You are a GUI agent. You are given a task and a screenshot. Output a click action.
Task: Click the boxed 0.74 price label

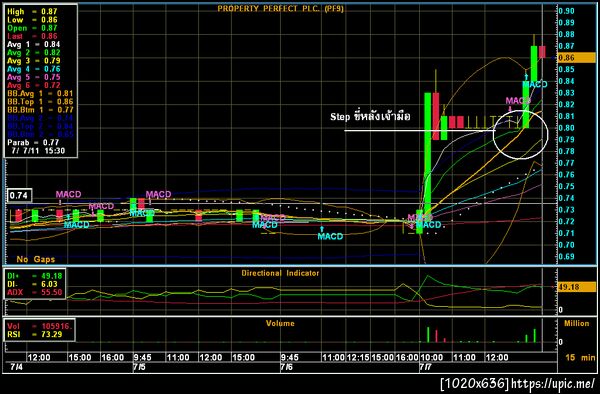click(19, 196)
